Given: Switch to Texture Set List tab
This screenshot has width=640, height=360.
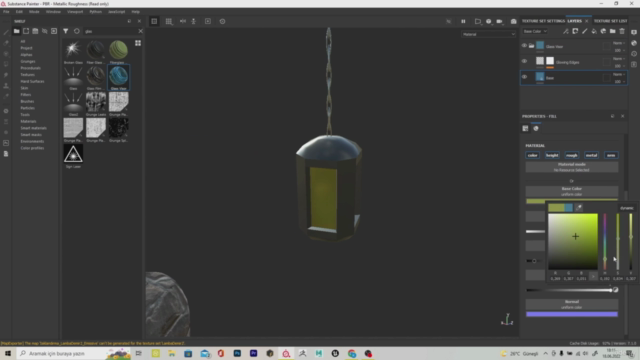Looking at the screenshot, I should (x=611, y=21).
